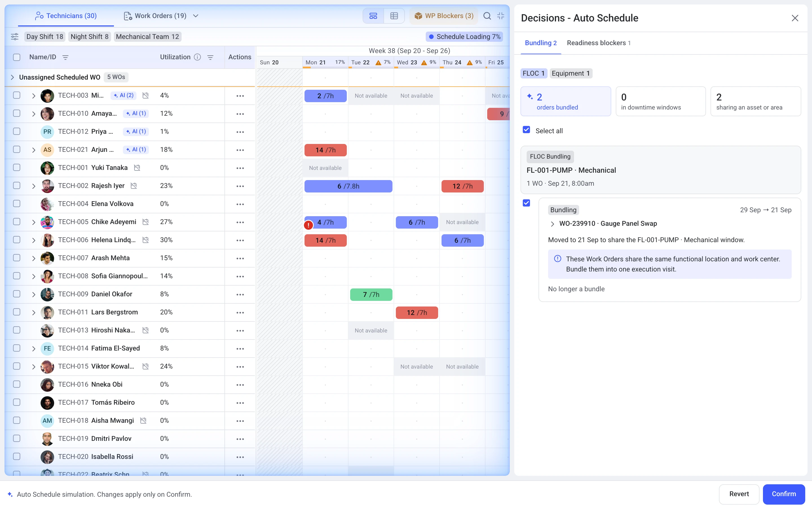812x508 pixels.
Task: Click the collapse view arrows icon
Action: click(501, 16)
